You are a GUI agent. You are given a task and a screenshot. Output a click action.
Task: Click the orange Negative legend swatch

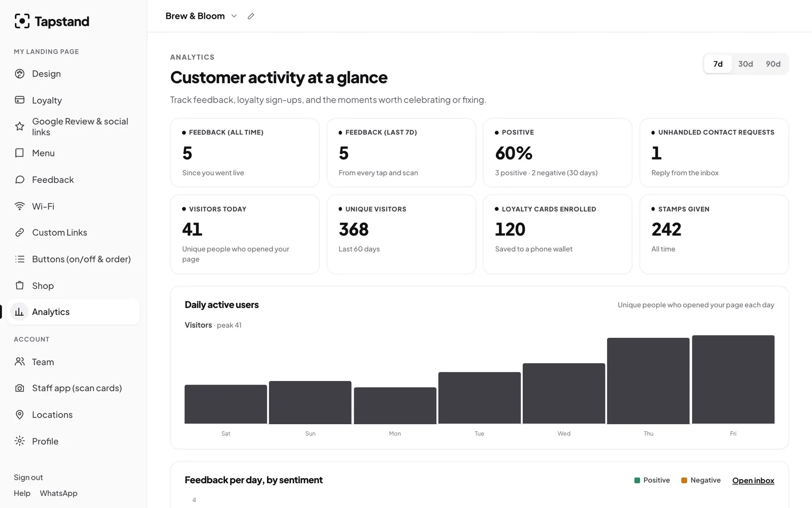[684, 481]
